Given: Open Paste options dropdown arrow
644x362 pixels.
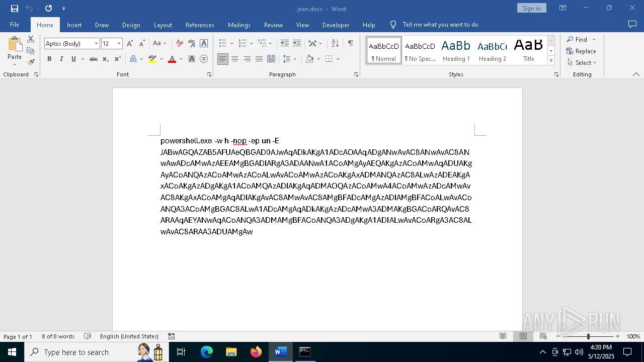Looking at the screenshot, I should (15, 64).
